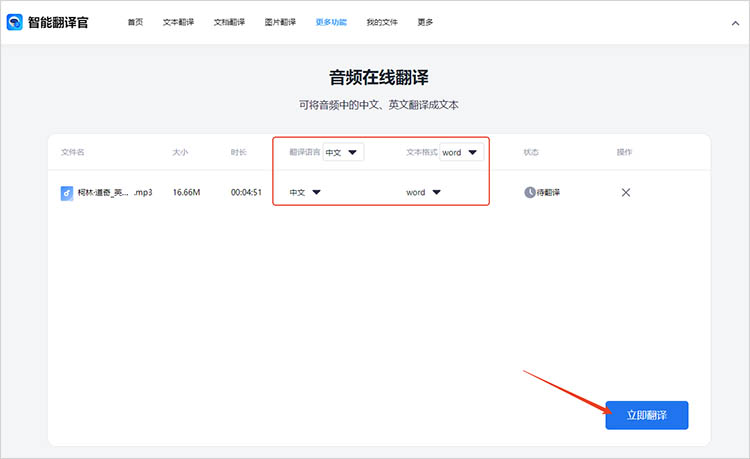
Task: Open header 文本格式 dropdown showing word
Action: point(462,152)
